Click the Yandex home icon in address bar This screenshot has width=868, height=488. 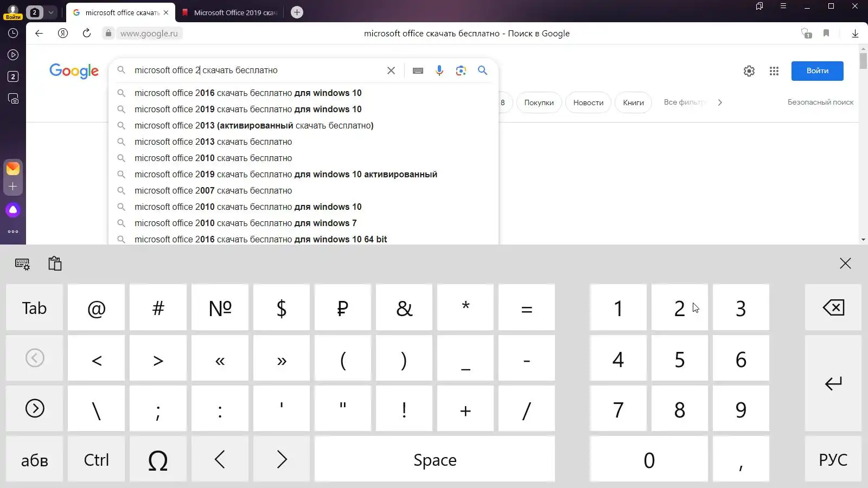click(x=63, y=33)
